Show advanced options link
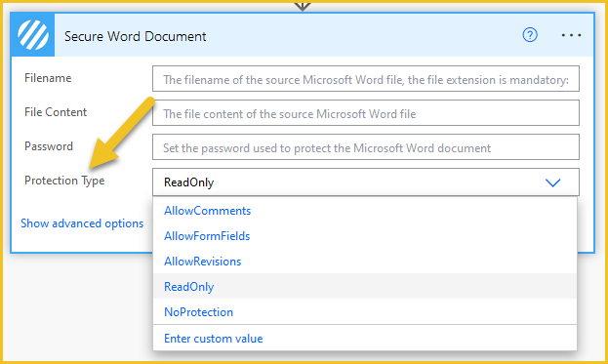Image resolution: width=608 pixels, height=364 pixels. coord(82,223)
